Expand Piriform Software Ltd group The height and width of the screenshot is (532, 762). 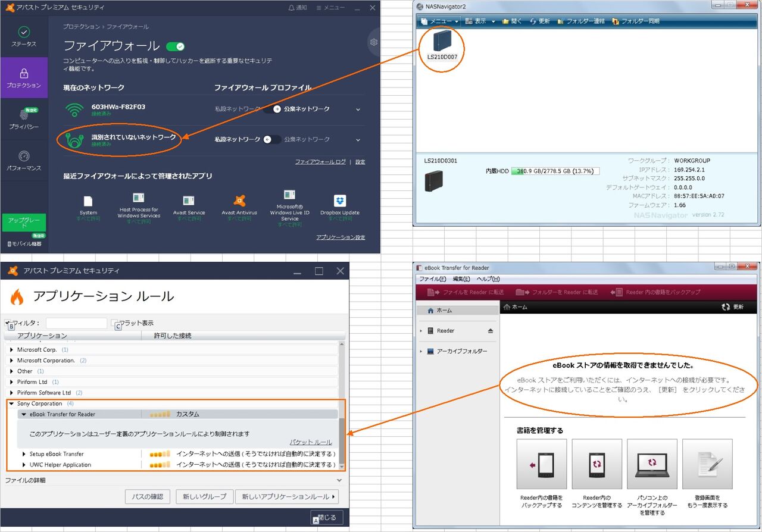(11, 393)
